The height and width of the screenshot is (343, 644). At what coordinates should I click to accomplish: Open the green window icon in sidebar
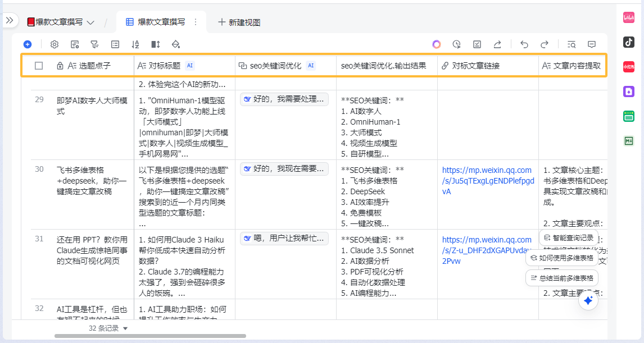click(x=629, y=116)
